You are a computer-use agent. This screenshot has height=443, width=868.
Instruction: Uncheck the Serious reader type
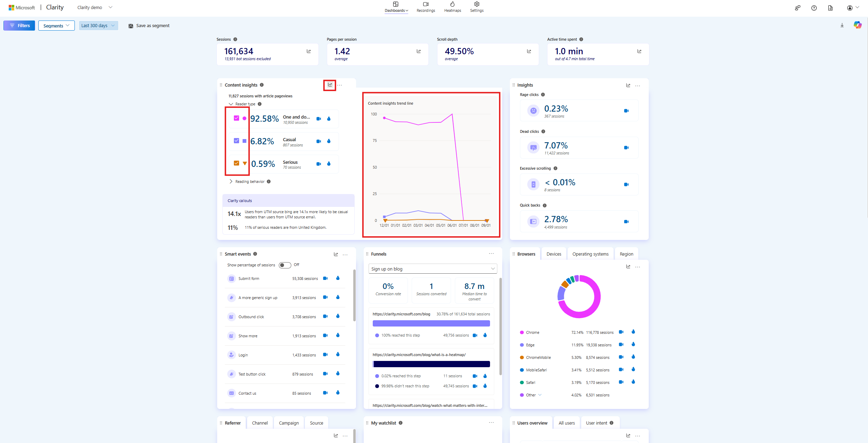click(x=236, y=163)
